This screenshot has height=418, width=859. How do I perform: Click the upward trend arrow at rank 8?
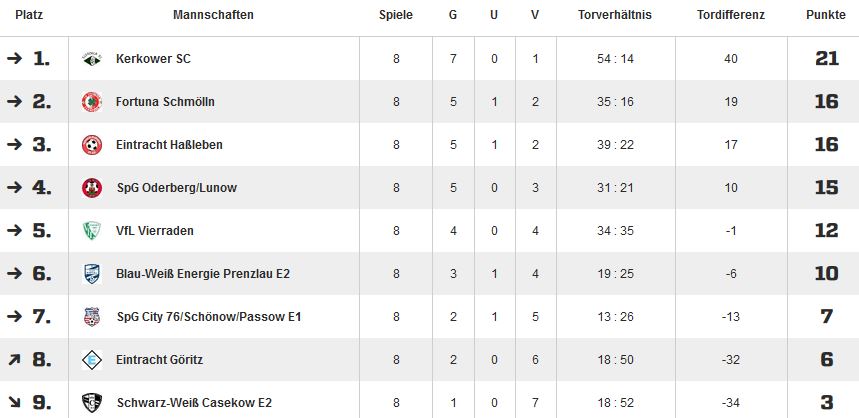click(x=15, y=360)
